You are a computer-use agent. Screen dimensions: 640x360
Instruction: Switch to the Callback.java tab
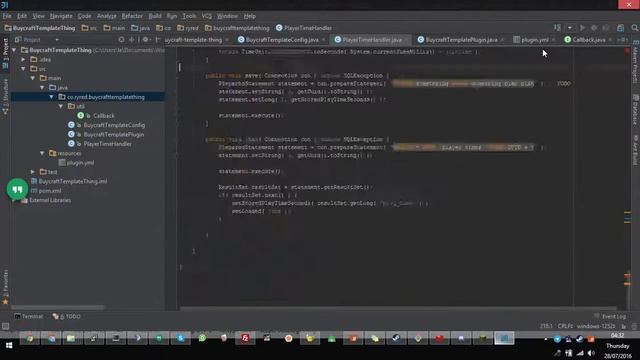[589, 40]
